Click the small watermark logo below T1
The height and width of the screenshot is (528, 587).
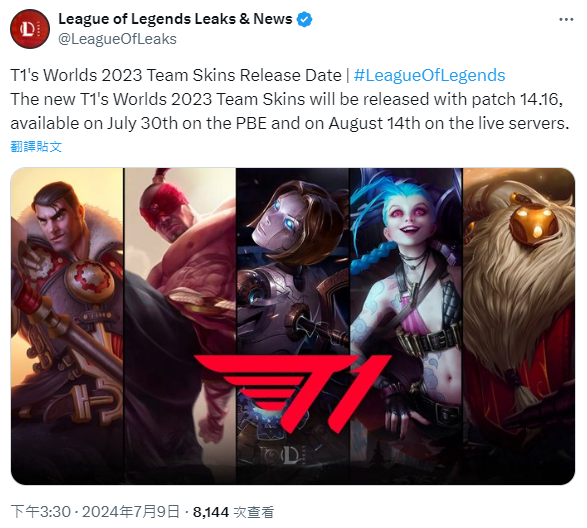[x=288, y=456]
